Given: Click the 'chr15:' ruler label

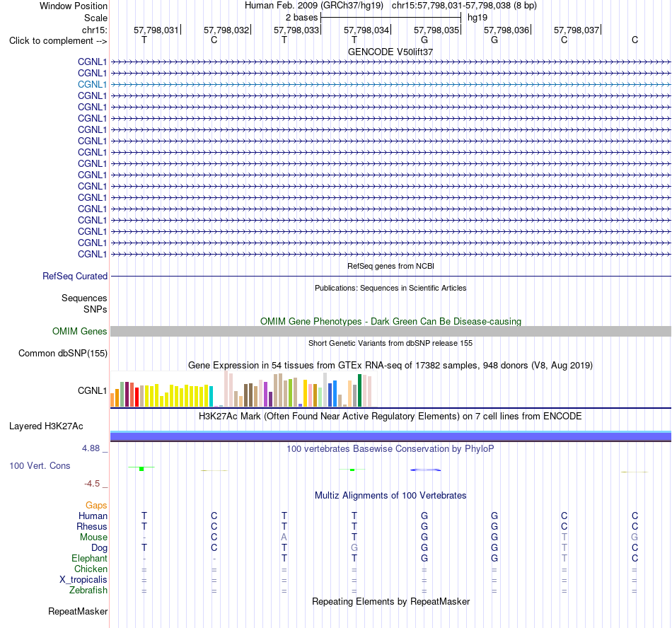Looking at the screenshot, I should pyautogui.click(x=94, y=30).
